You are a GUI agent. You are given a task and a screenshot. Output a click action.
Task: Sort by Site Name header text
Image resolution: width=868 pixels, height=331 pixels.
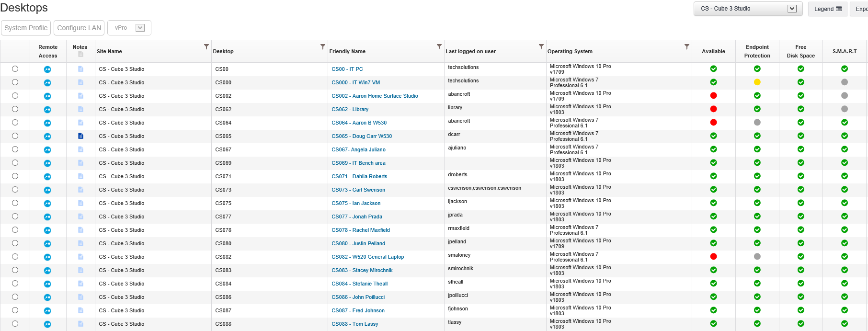coord(109,51)
